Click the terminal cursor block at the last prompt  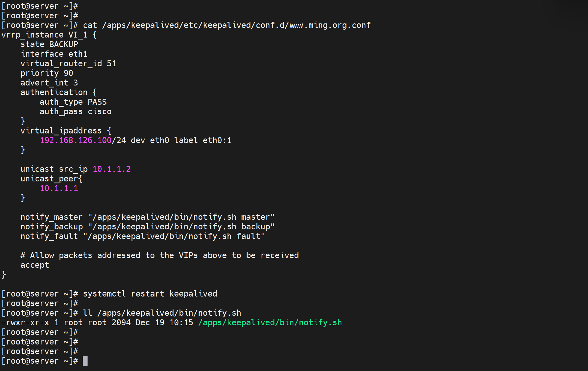(x=85, y=361)
